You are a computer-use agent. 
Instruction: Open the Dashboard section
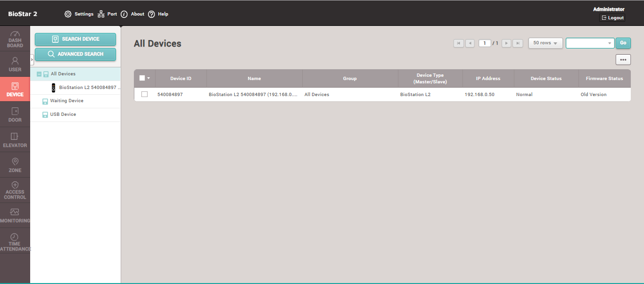pyautogui.click(x=15, y=40)
